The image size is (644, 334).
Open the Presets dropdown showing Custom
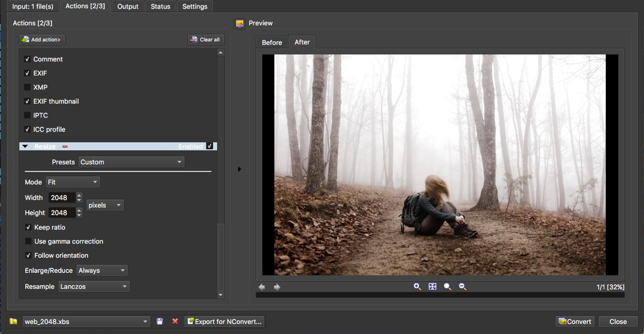pos(131,162)
